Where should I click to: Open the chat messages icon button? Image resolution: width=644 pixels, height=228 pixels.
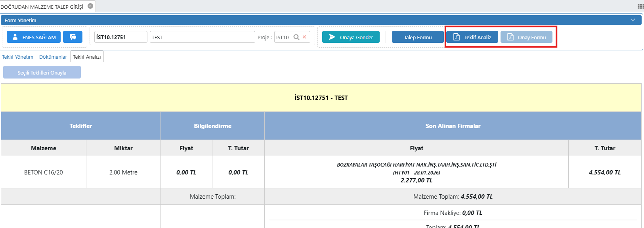pos(73,37)
